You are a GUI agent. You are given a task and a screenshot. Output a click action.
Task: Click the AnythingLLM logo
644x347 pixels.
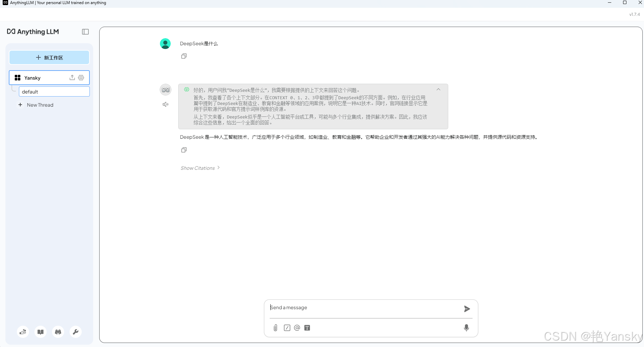tap(33, 31)
